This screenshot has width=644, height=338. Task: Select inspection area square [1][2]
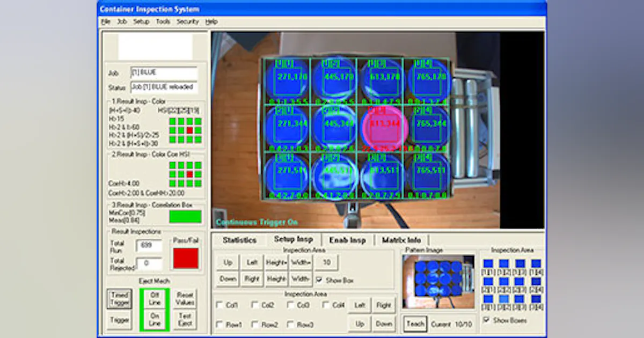504,263
